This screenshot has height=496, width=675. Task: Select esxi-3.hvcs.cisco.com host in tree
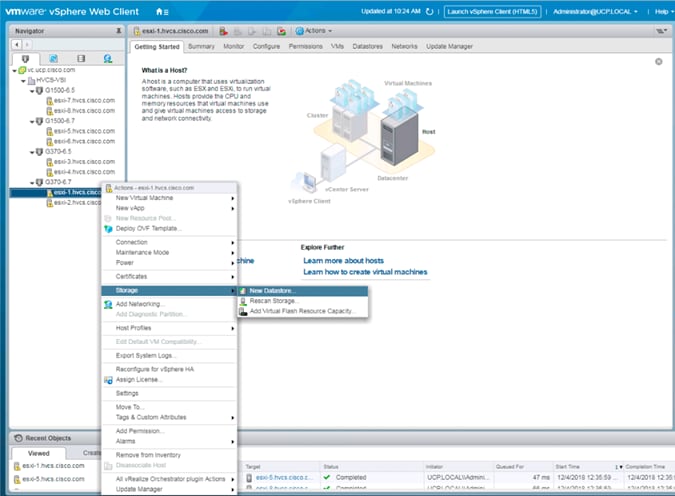coord(84,162)
